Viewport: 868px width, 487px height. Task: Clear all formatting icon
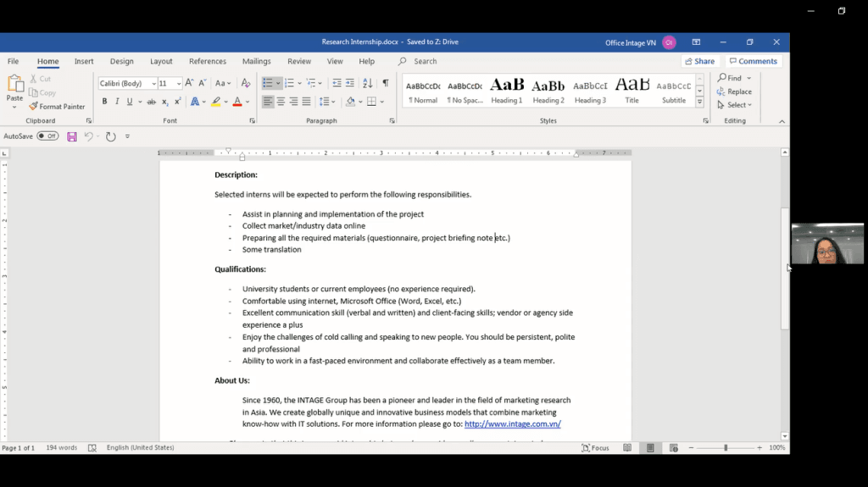[246, 83]
